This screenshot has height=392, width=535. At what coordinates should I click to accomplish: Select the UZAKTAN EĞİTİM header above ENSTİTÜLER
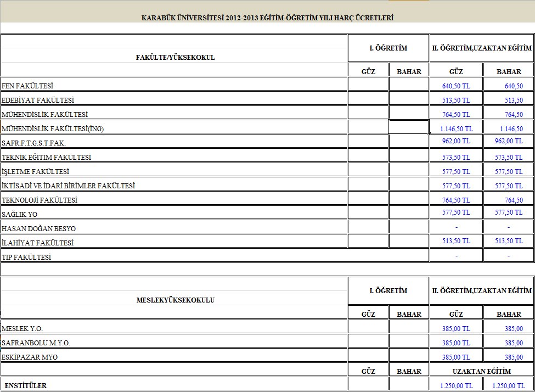pos(482,371)
